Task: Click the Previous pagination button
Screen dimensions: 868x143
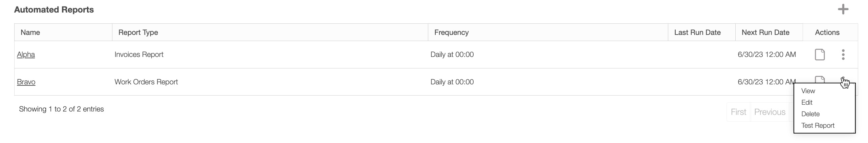Action: click(x=769, y=112)
